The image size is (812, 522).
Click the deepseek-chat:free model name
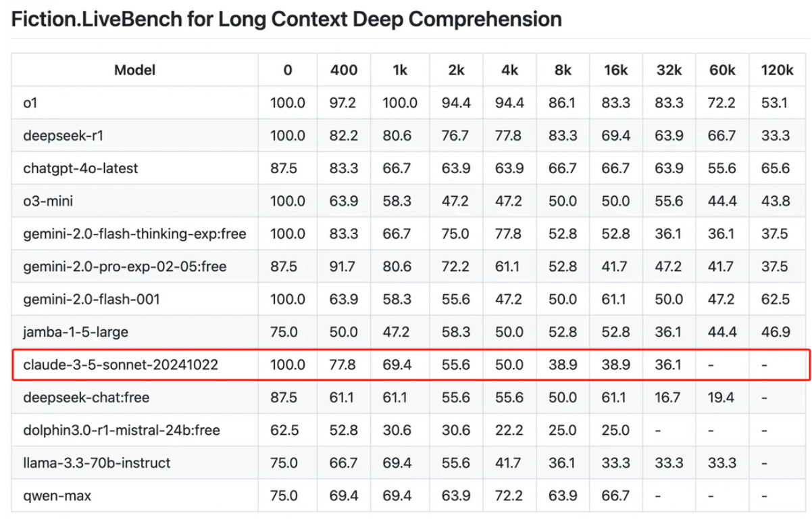(86, 398)
